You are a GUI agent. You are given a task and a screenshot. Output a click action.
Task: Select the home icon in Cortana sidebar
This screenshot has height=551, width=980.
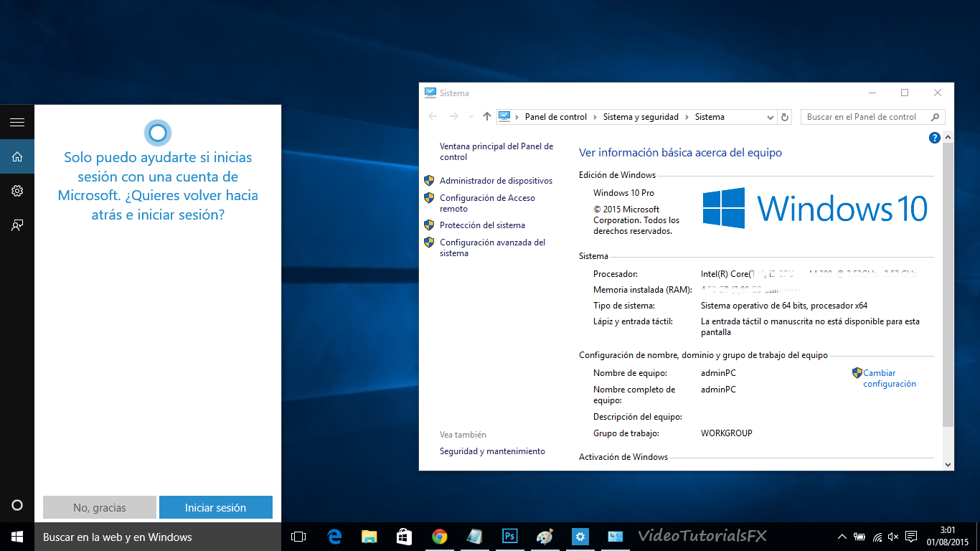click(17, 156)
